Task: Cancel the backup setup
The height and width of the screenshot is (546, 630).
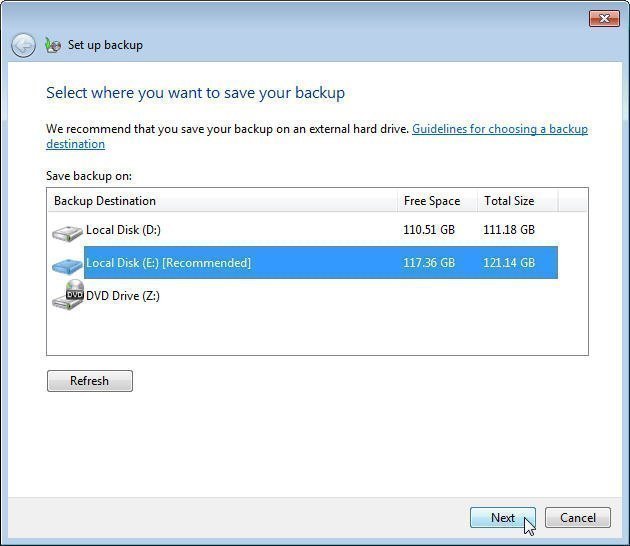Action: 577,518
